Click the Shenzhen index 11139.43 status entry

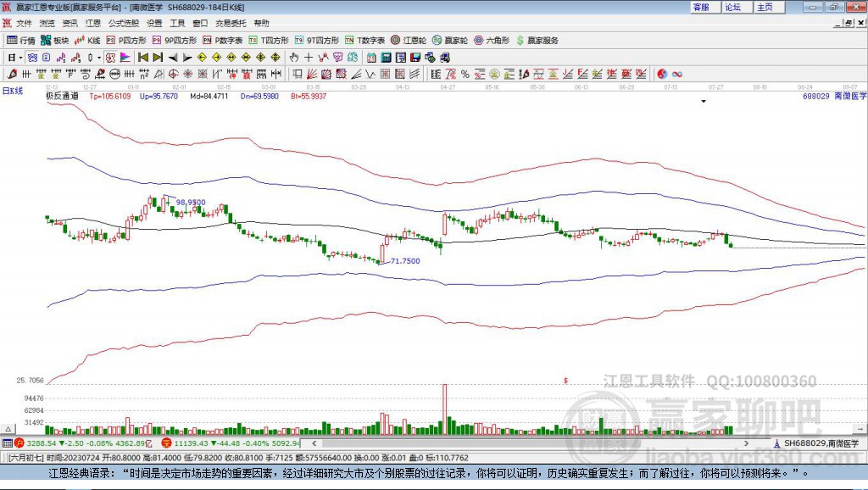click(x=231, y=443)
